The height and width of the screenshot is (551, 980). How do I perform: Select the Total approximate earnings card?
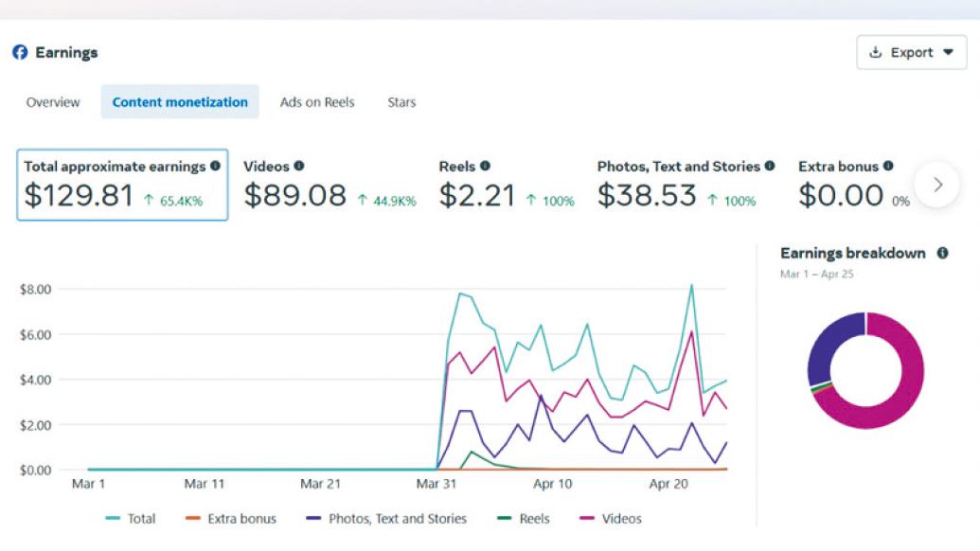tap(122, 185)
